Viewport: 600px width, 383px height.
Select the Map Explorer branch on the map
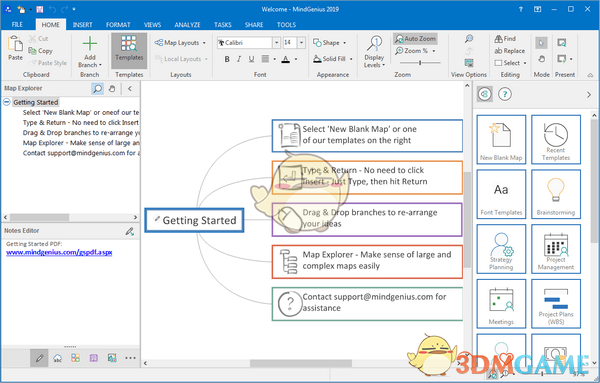pyautogui.click(x=367, y=262)
